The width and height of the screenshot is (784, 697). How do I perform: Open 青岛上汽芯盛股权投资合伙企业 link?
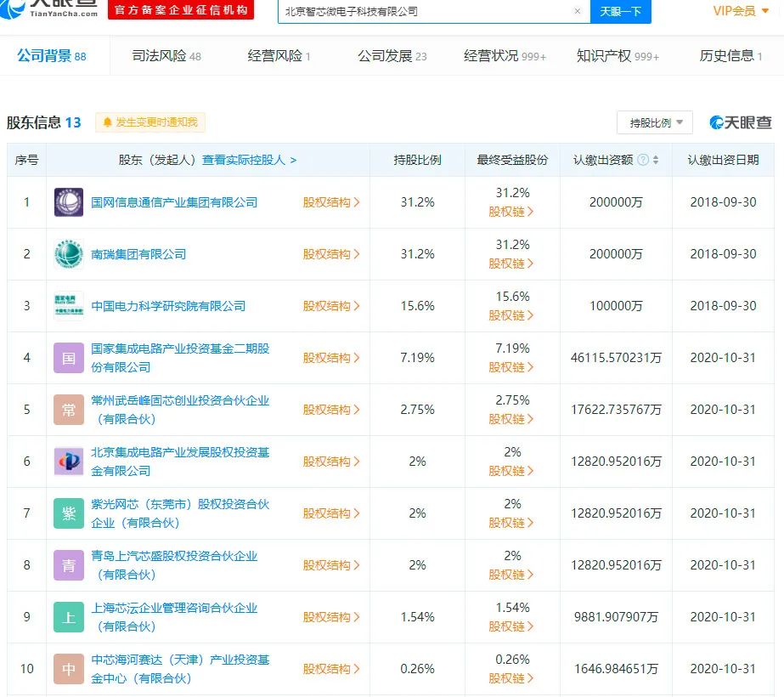[174, 565]
